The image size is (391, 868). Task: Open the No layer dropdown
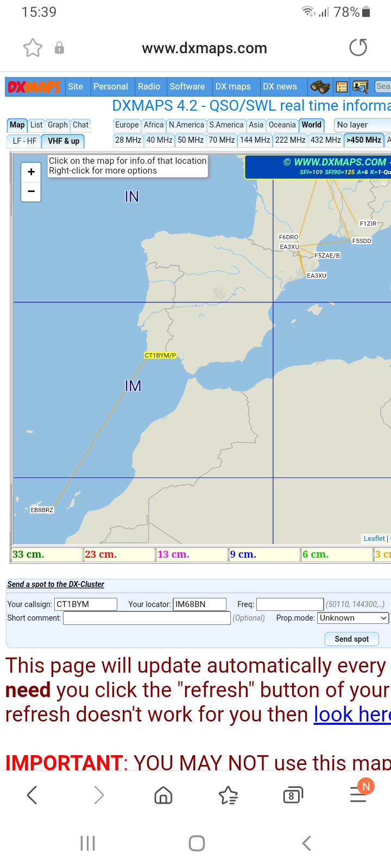[x=362, y=125]
